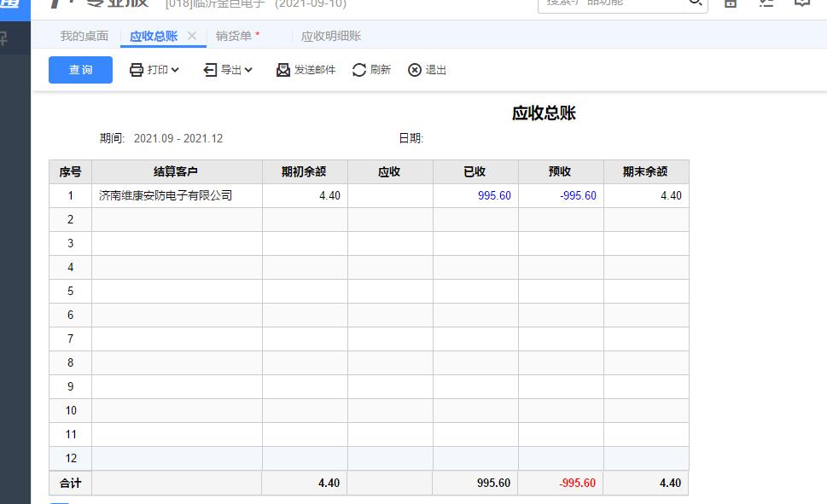Click the 查询 query button
The width and height of the screenshot is (827, 504).
point(80,70)
